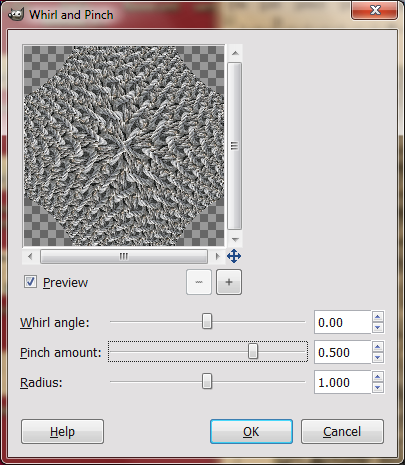405x465 pixels.
Task: Click the GIMP Wilber icon in title bar
Action: coord(16,14)
